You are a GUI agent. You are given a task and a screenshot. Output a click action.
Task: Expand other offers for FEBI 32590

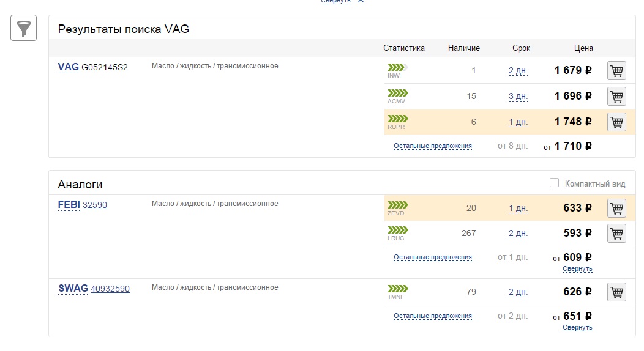click(432, 257)
